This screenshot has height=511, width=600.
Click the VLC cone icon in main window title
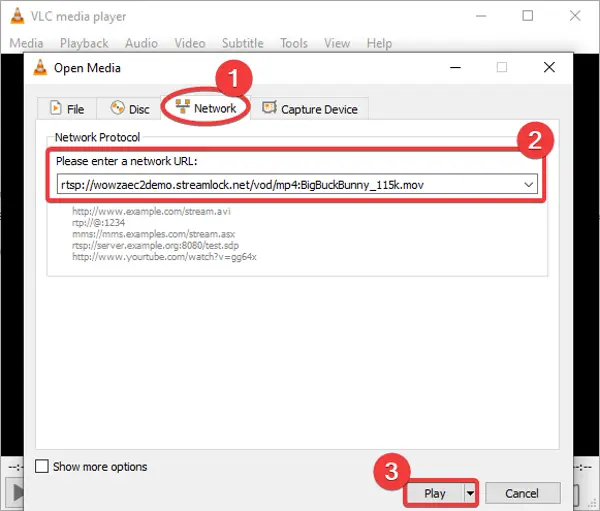17,16
